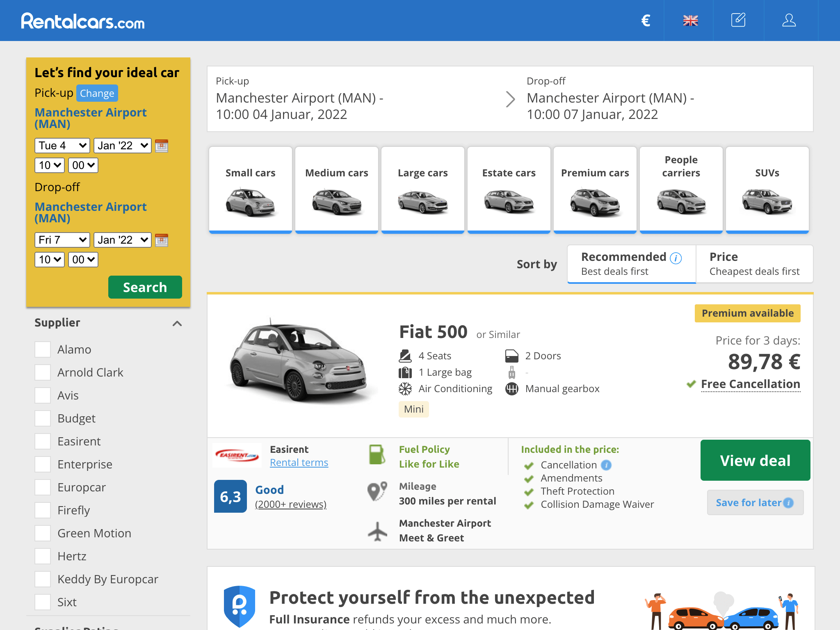Open the 2000+ reviews link
This screenshot has width=840, height=630.
(x=291, y=504)
